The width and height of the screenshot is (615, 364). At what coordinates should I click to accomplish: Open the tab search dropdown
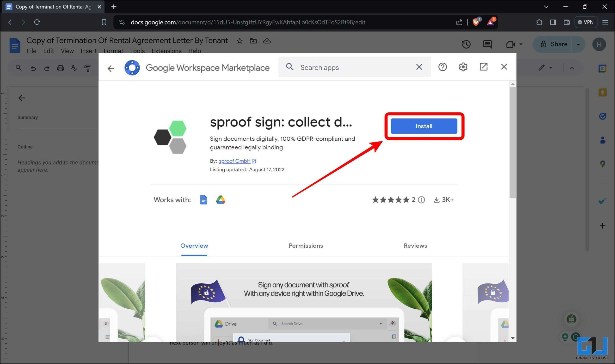(x=546, y=7)
